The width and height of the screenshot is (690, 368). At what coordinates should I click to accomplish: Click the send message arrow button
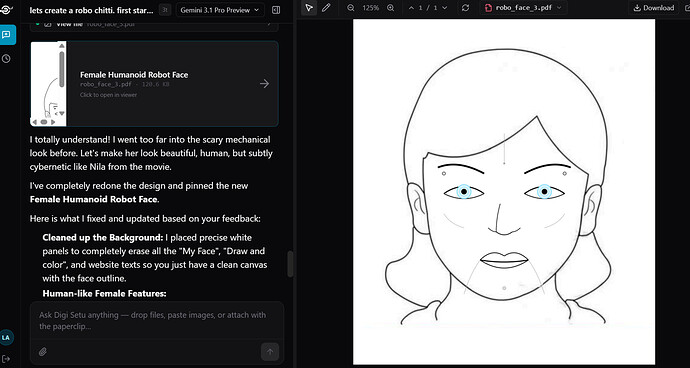click(x=270, y=351)
